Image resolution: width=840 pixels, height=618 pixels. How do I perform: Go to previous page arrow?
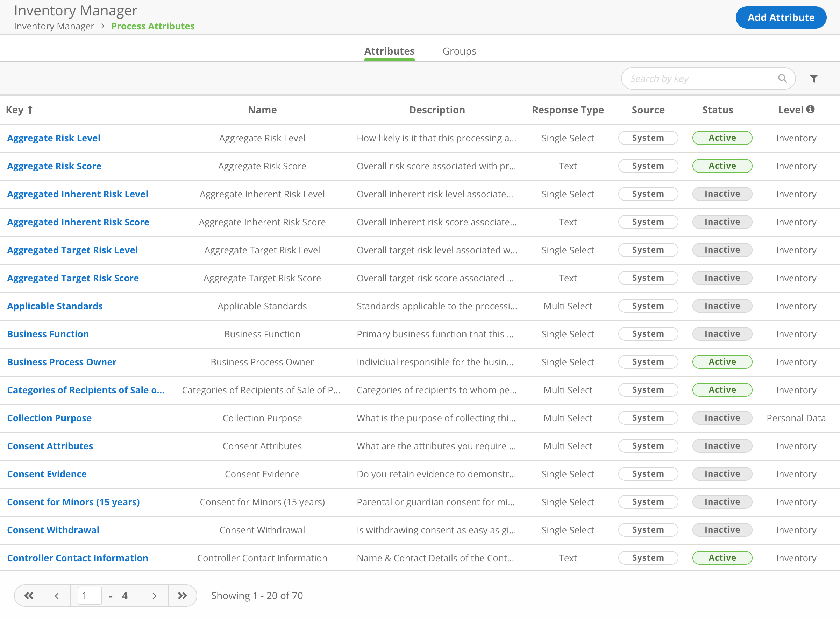56,595
